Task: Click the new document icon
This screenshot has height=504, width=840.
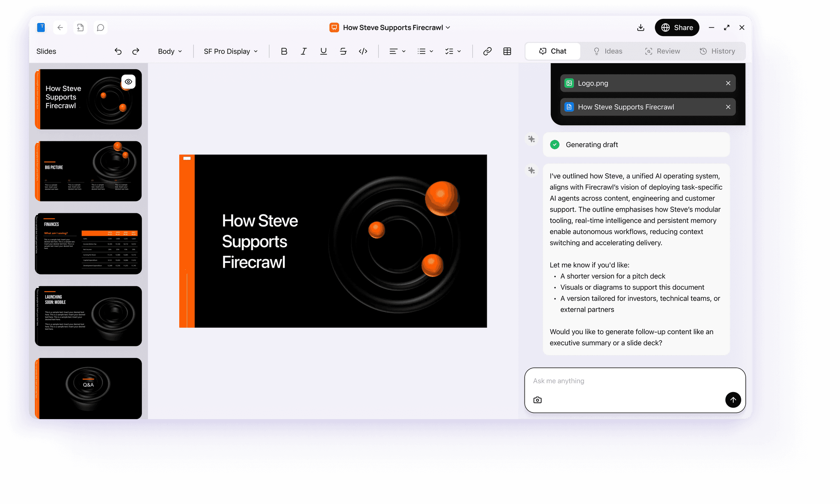Action: pyautogui.click(x=80, y=27)
